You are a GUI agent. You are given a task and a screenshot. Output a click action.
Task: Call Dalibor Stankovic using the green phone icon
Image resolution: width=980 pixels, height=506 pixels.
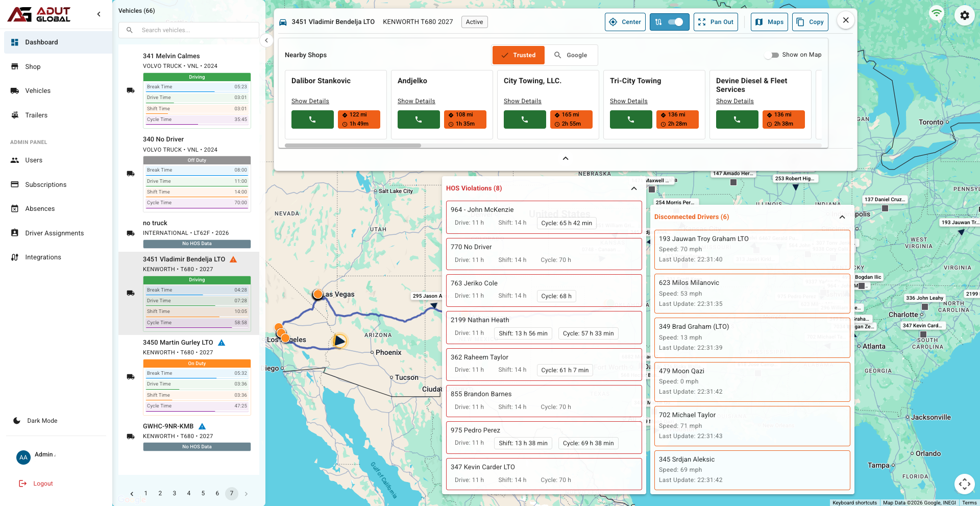click(312, 119)
